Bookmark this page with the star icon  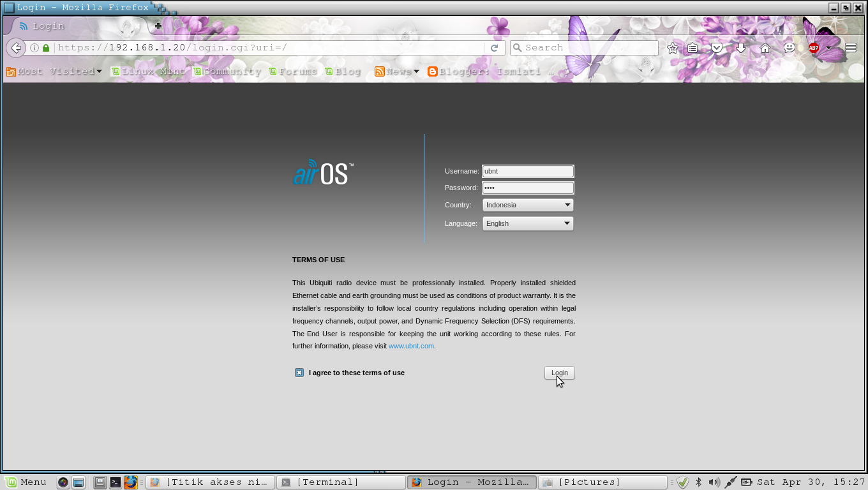tap(672, 48)
